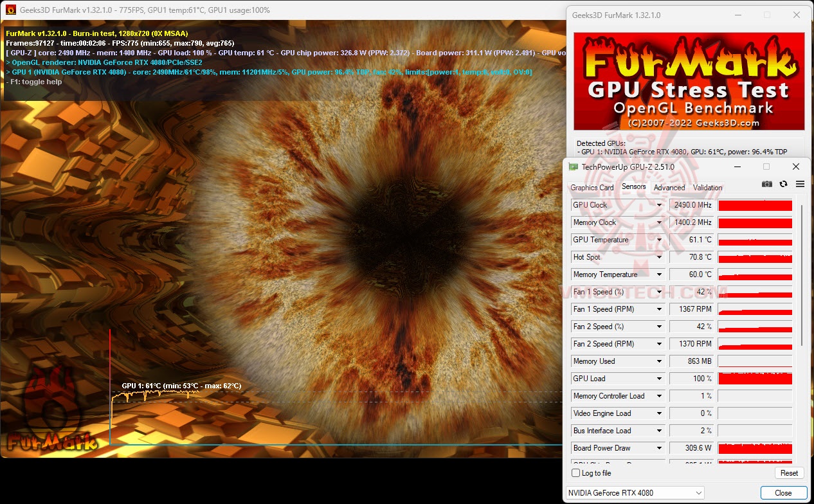
Task: Open the Memory Temperature sensor dropdown
Action: click(659, 274)
